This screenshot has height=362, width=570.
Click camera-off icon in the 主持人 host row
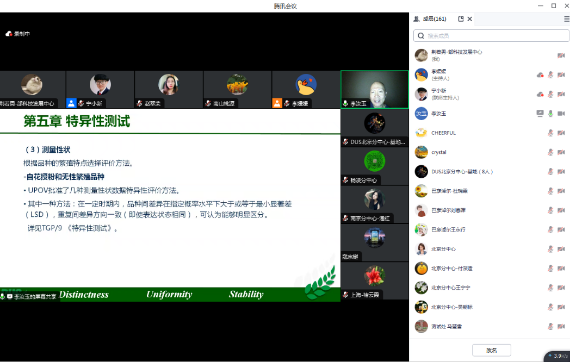[561, 75]
